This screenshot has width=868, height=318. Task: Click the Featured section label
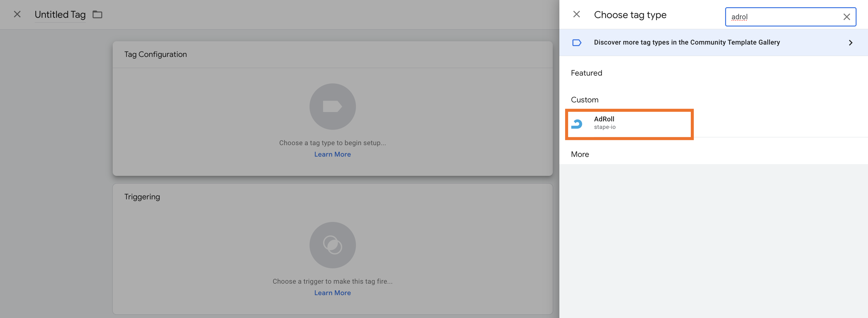pos(586,73)
